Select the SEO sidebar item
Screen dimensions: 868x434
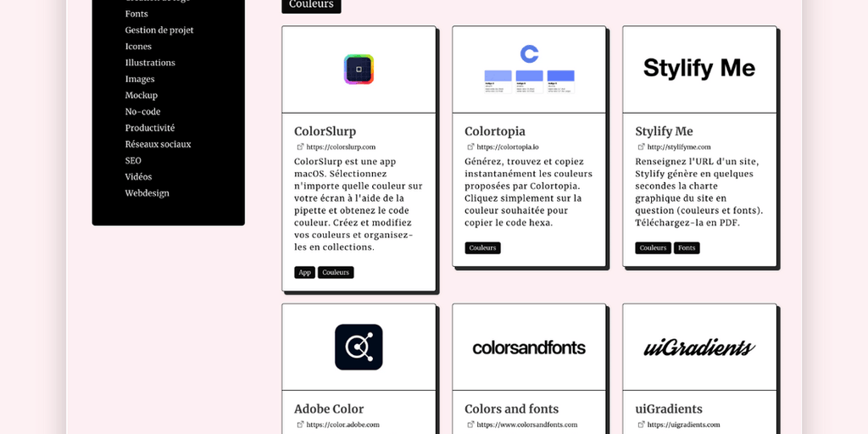tap(133, 160)
